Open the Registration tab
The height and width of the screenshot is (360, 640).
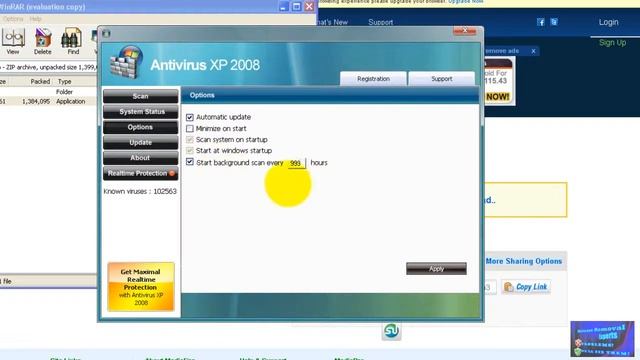point(373,79)
